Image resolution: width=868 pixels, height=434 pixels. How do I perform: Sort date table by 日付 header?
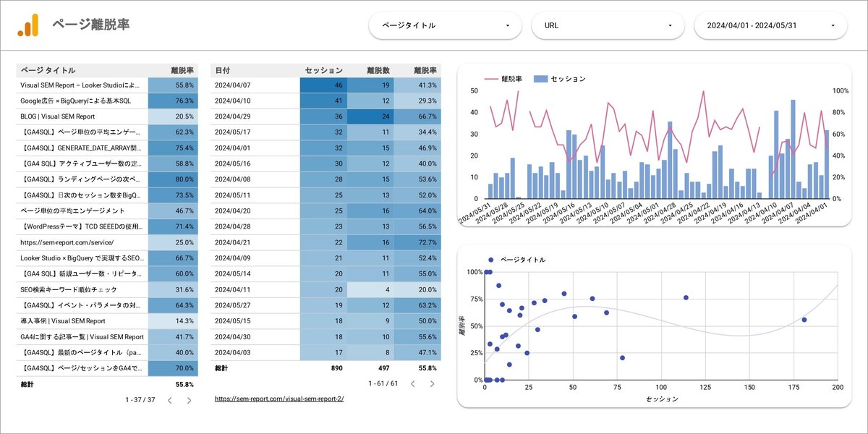(223, 70)
